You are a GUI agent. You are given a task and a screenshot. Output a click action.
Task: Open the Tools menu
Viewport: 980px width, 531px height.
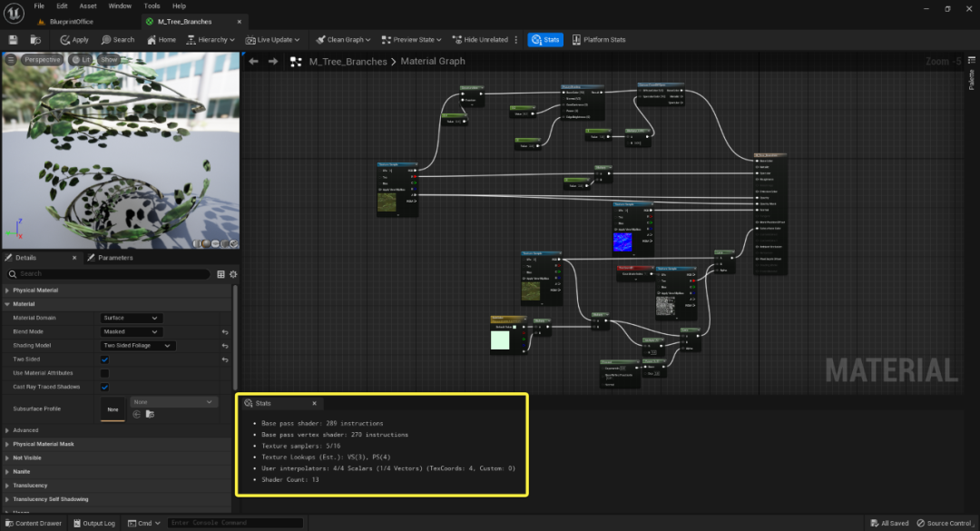pos(152,5)
